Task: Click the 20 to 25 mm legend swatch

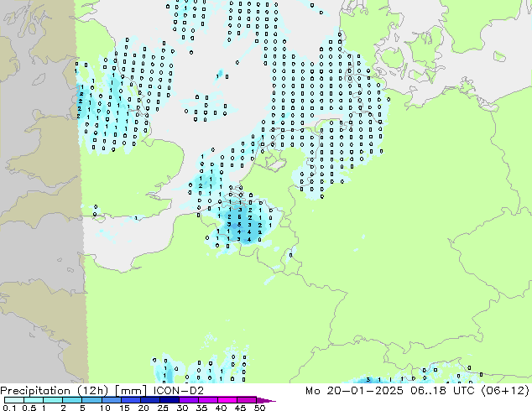Action: pos(150,400)
